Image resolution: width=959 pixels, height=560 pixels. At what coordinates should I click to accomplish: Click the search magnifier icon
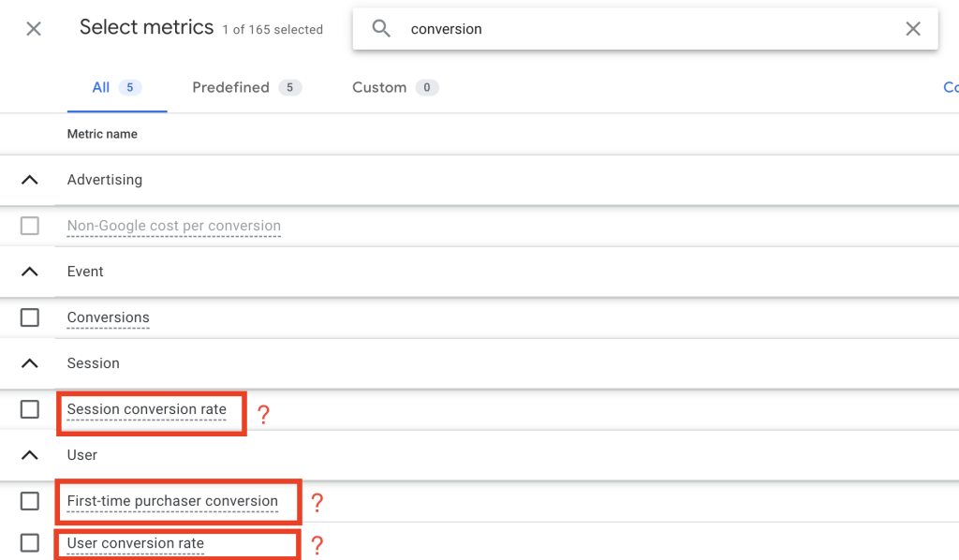381,29
